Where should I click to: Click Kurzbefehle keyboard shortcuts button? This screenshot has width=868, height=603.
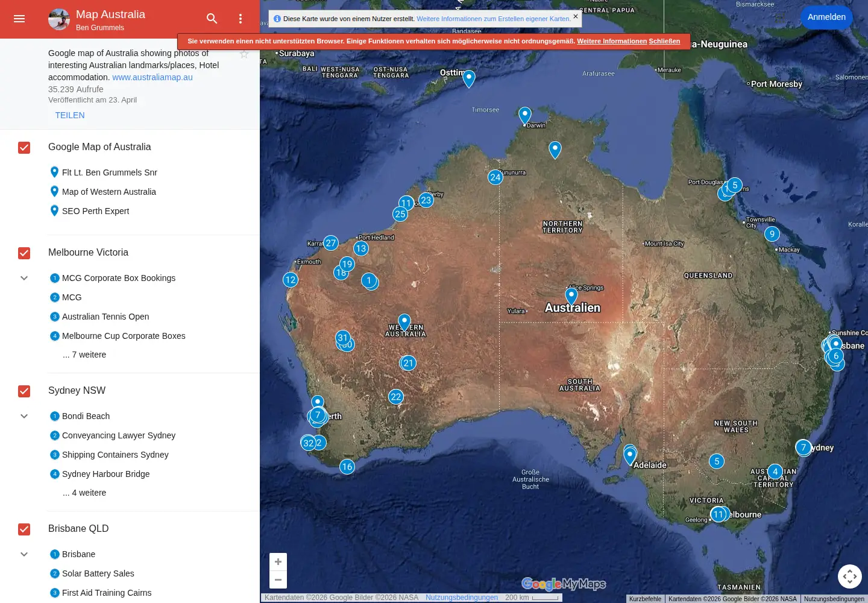645,599
